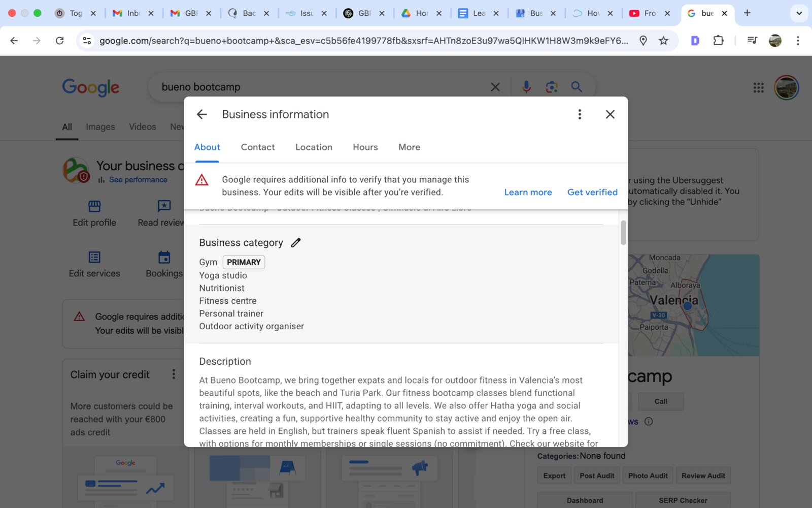Switch to the Contact tab
This screenshot has height=508, width=812.
[x=258, y=147]
